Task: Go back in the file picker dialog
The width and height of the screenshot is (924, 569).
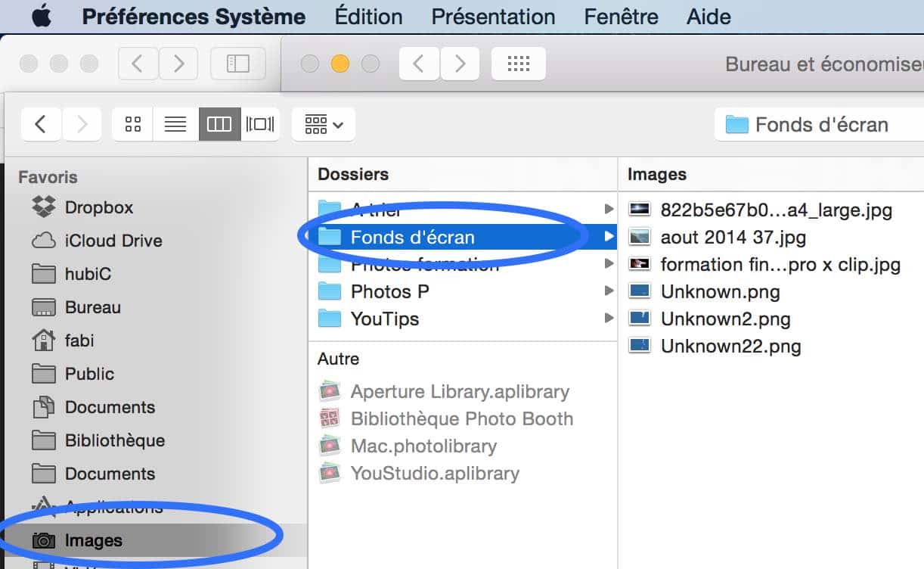Action: pos(42,124)
